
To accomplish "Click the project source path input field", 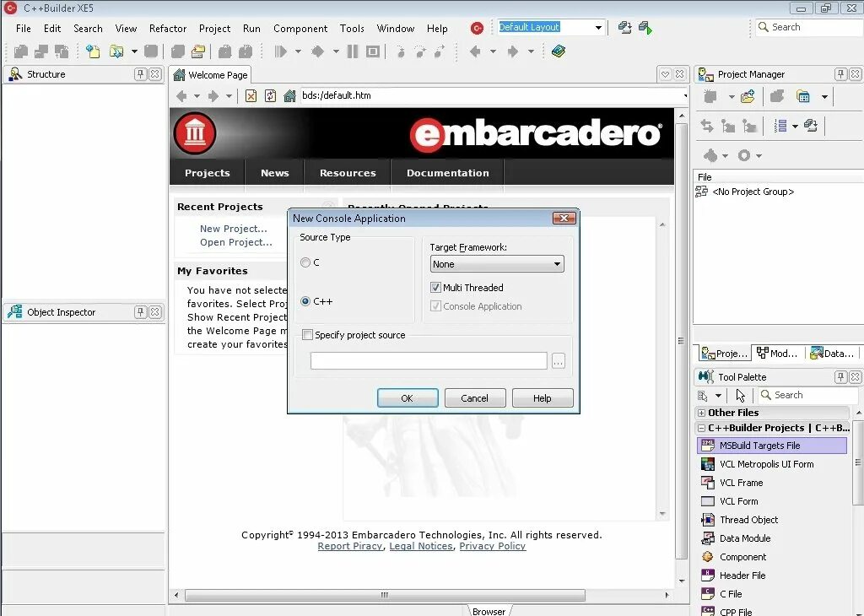I will [x=428, y=361].
